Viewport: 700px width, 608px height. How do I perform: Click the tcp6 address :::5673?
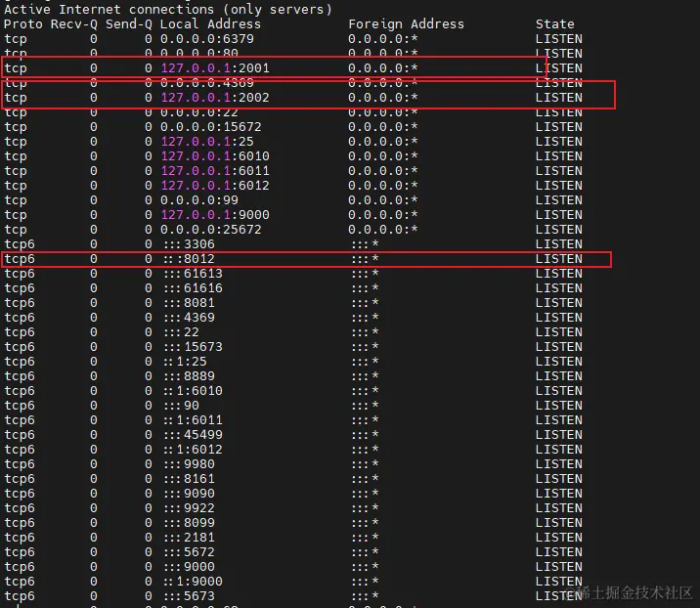(x=189, y=596)
